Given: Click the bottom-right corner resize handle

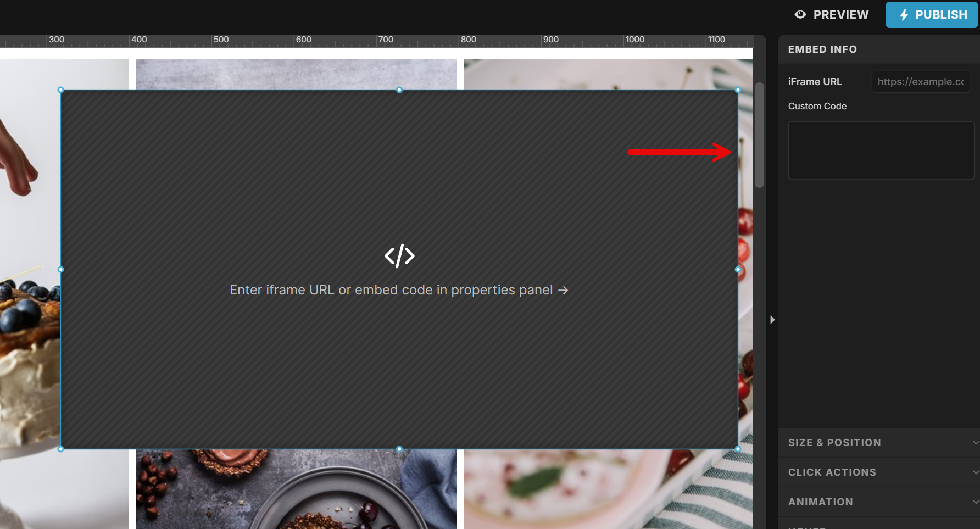Looking at the screenshot, I should 738,449.
